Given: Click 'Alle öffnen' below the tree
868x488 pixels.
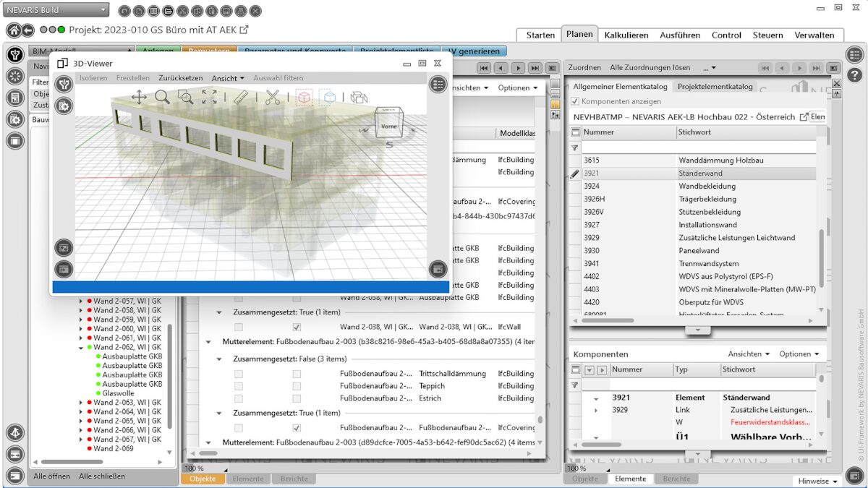Looking at the screenshot, I should (x=52, y=476).
